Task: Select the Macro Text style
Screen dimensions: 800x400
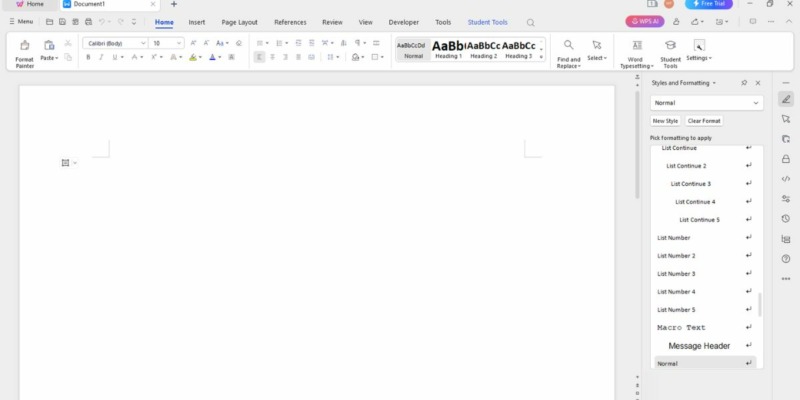Action: coord(704,328)
